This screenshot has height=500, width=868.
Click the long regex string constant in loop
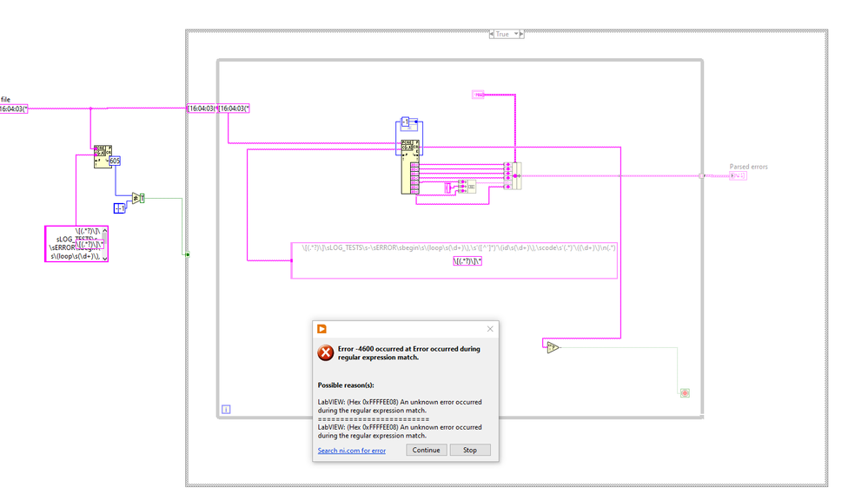coord(454,260)
